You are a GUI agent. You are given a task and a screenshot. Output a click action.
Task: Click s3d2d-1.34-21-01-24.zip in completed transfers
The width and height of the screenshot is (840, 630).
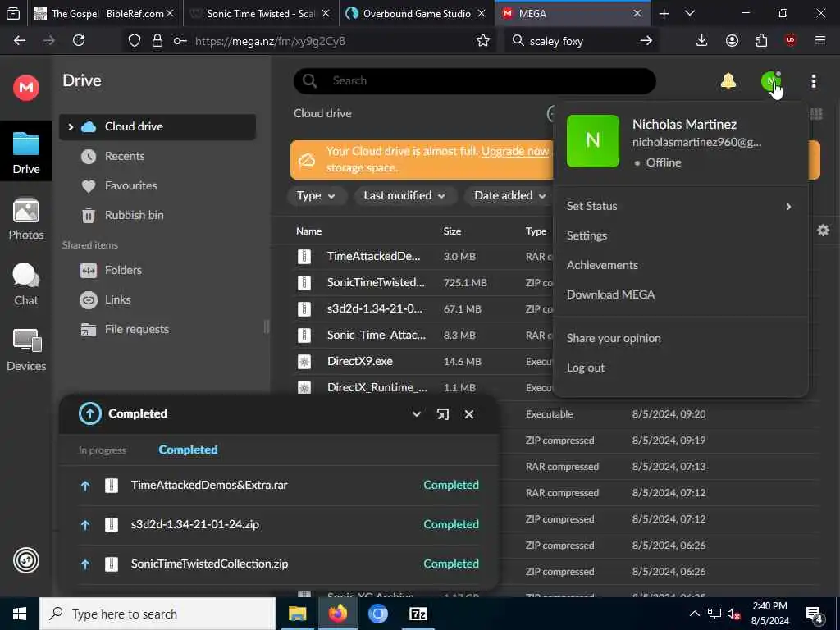click(x=195, y=524)
